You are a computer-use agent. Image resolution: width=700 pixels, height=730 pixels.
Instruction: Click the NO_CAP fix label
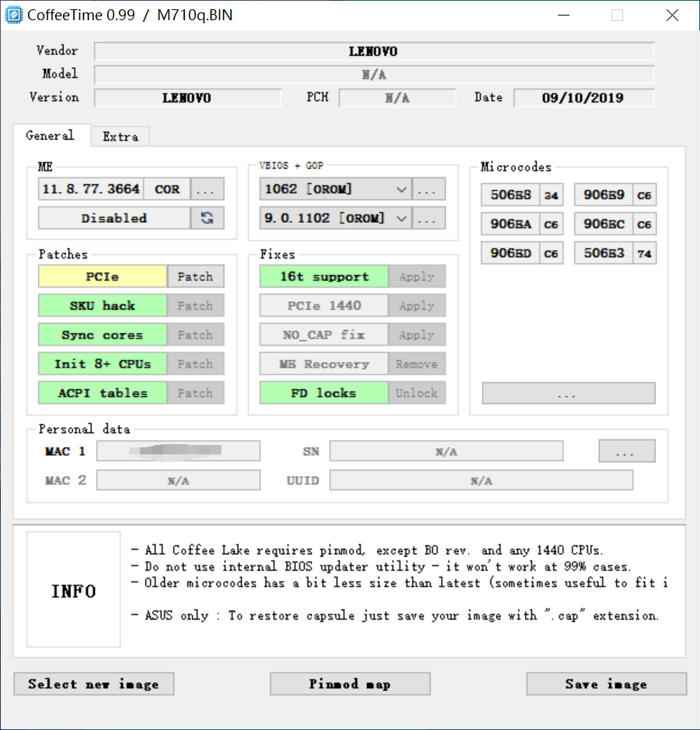[324, 335]
